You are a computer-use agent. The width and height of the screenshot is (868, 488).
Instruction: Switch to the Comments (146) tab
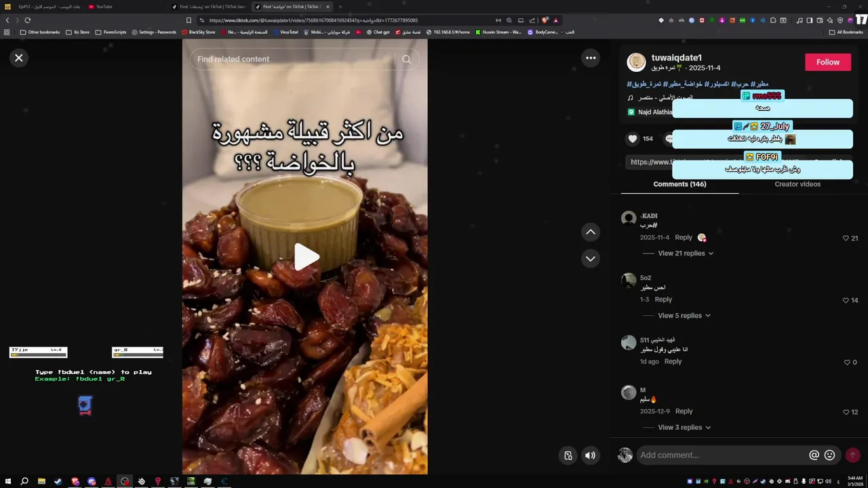click(679, 184)
